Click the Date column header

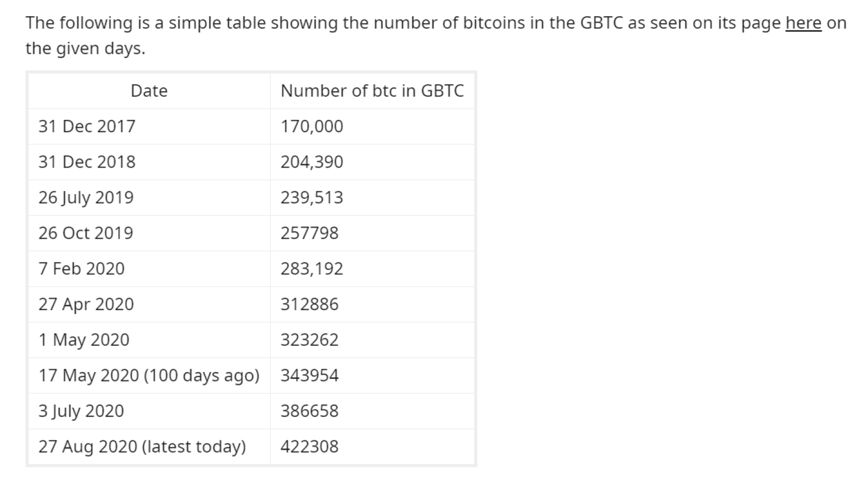[149, 91]
